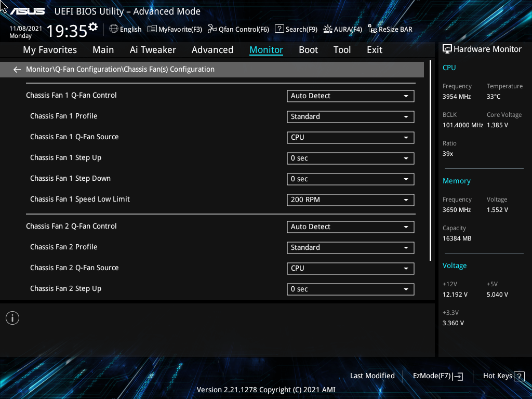
Task: Click the Qfan Control fan icon
Action: click(x=212, y=29)
